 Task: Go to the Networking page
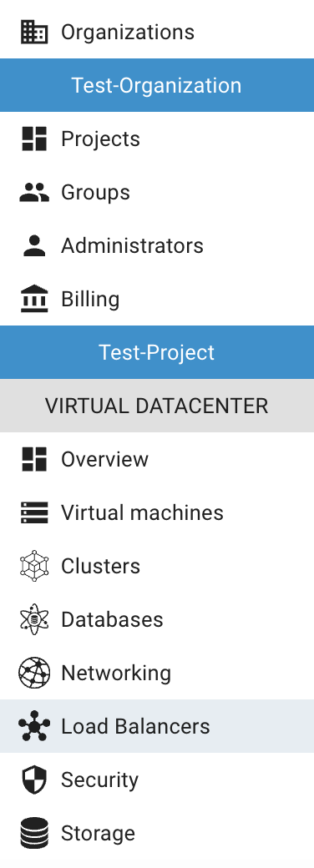tap(157, 673)
